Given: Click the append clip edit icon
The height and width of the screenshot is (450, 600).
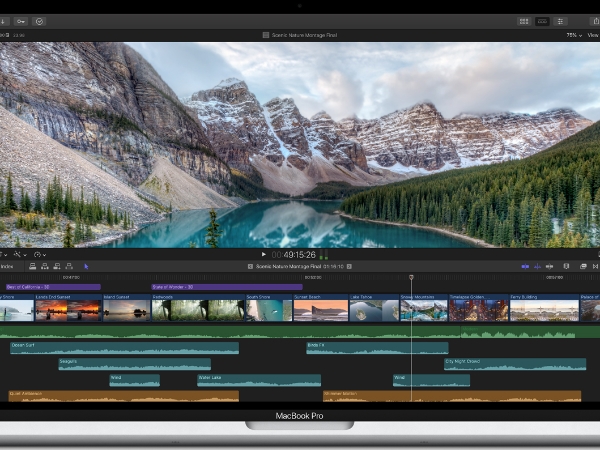Looking at the screenshot, I should point(57,266).
